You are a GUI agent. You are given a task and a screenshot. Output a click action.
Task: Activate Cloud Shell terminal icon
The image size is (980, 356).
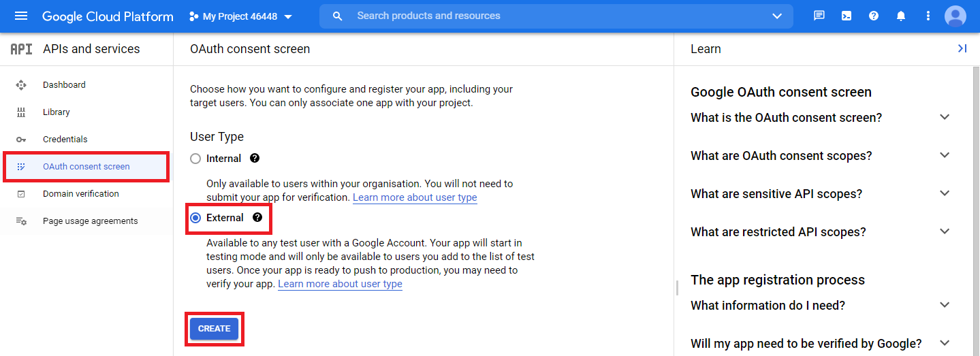847,16
